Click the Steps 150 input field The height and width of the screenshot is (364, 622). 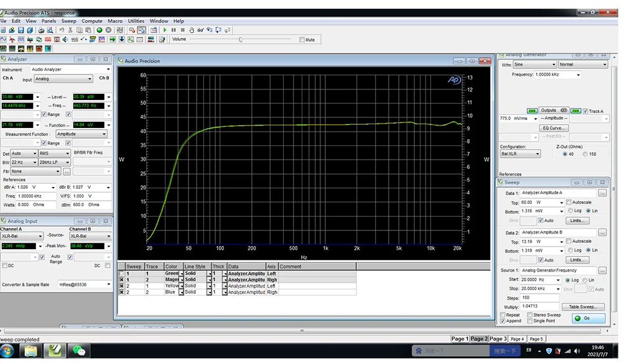[539, 298]
